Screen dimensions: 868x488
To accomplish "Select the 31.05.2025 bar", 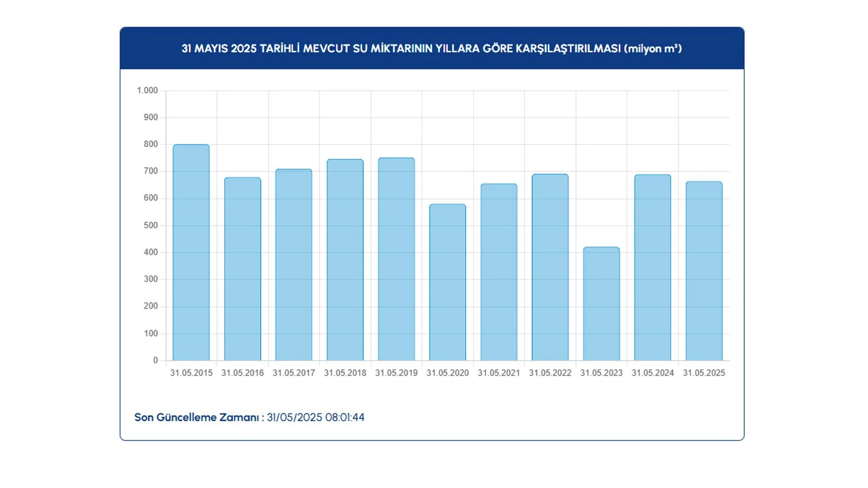I will (x=704, y=271).
